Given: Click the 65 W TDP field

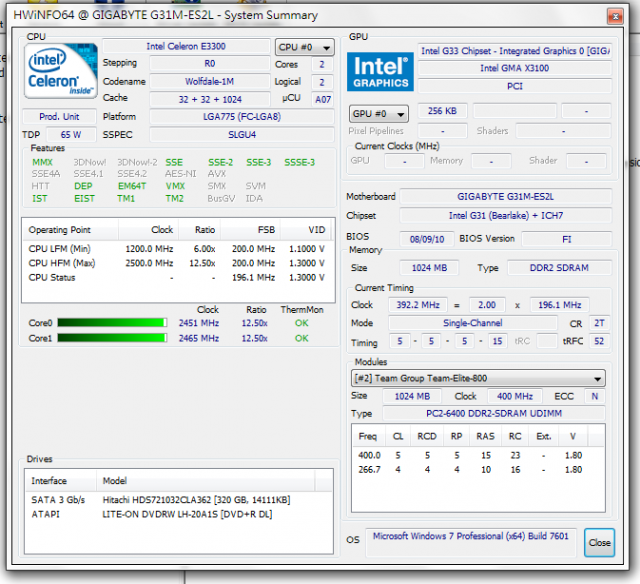Looking at the screenshot, I should pyautogui.click(x=71, y=135).
